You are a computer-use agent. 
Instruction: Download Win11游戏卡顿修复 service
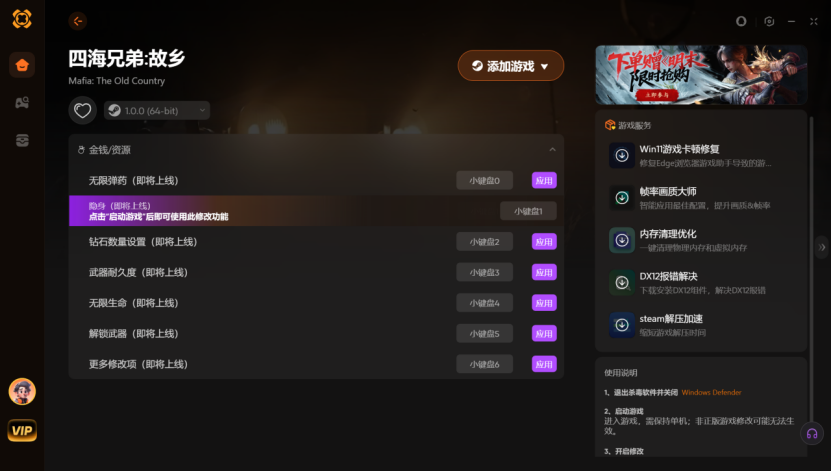click(622, 155)
